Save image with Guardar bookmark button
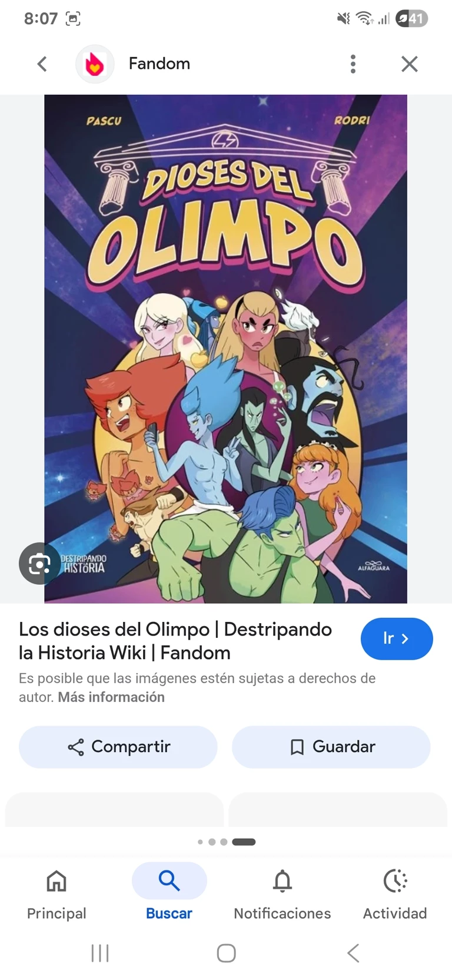Viewport: 452px width, 980px height. coord(331,747)
